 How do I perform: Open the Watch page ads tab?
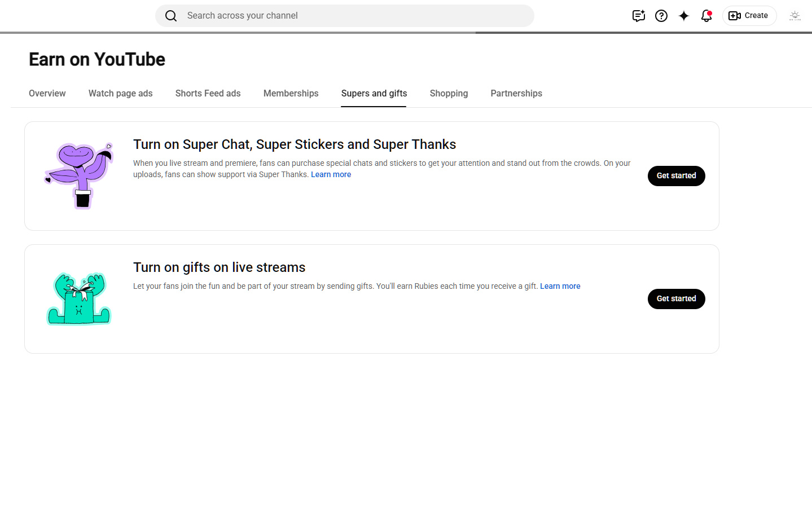point(121,94)
